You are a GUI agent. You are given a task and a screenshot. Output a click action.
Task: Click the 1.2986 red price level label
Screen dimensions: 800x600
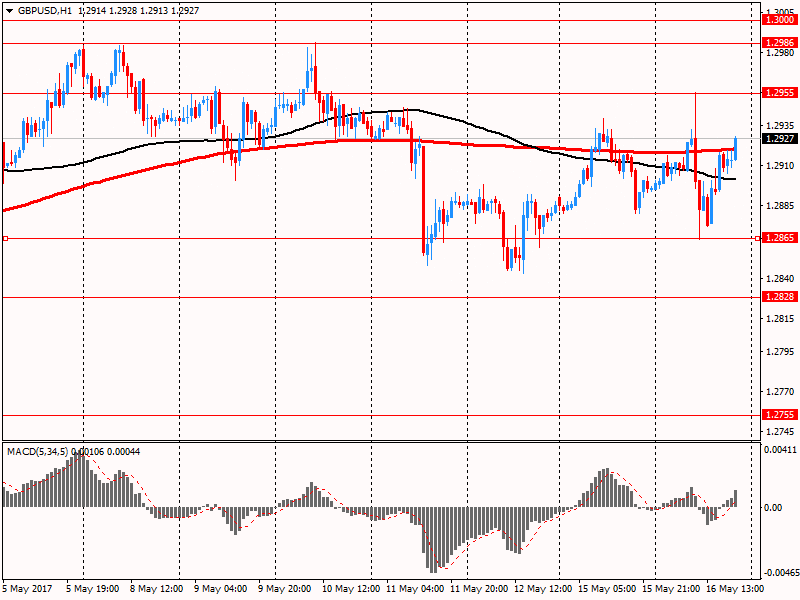[x=779, y=42]
